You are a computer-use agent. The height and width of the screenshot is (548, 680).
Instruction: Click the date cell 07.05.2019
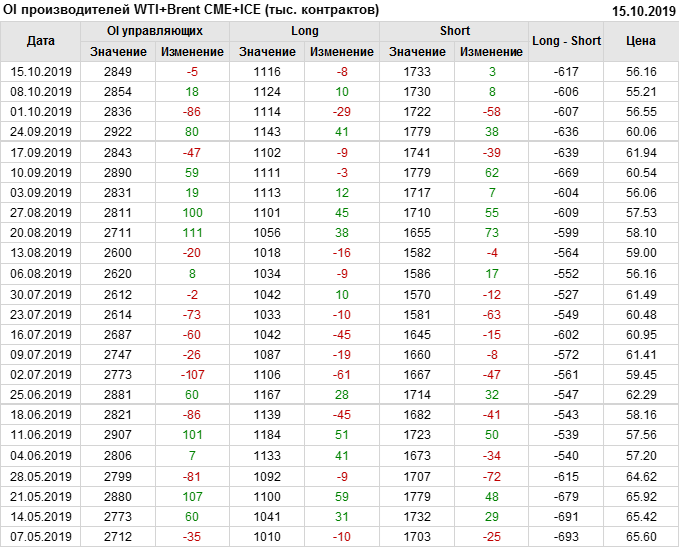pos(41,536)
